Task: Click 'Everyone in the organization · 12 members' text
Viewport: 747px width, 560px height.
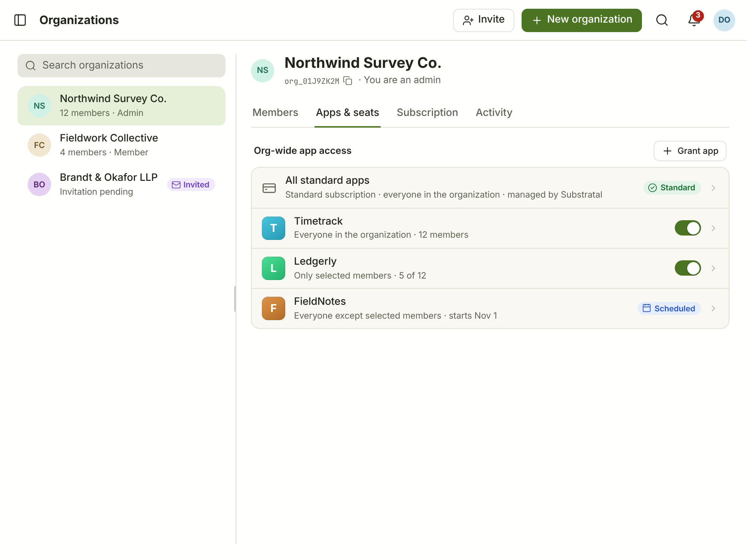Action: pyautogui.click(x=381, y=235)
